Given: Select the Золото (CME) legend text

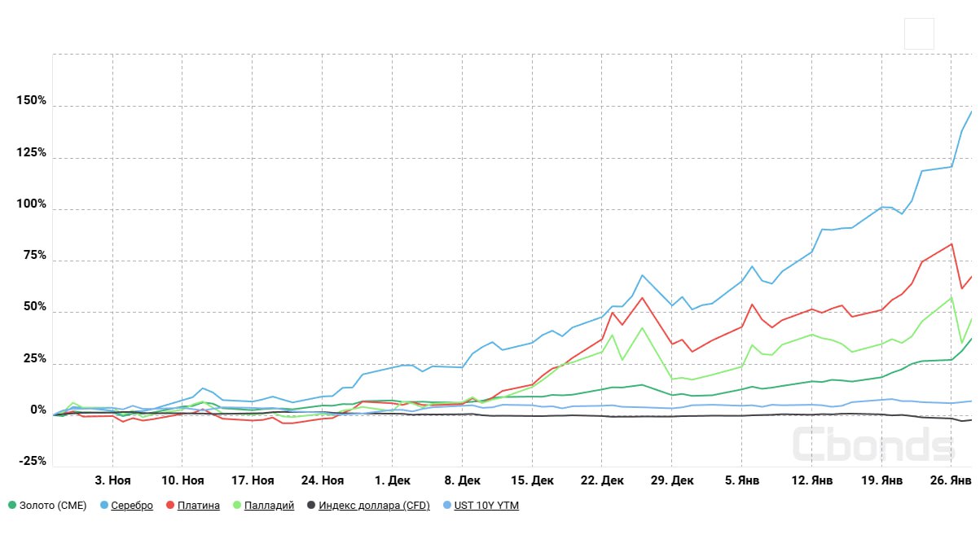Looking at the screenshot, I should [x=53, y=506].
